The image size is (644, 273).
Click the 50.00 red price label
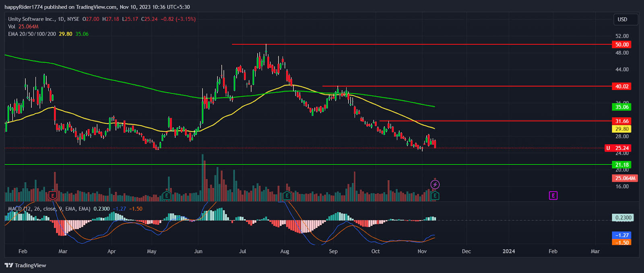tap(621, 45)
